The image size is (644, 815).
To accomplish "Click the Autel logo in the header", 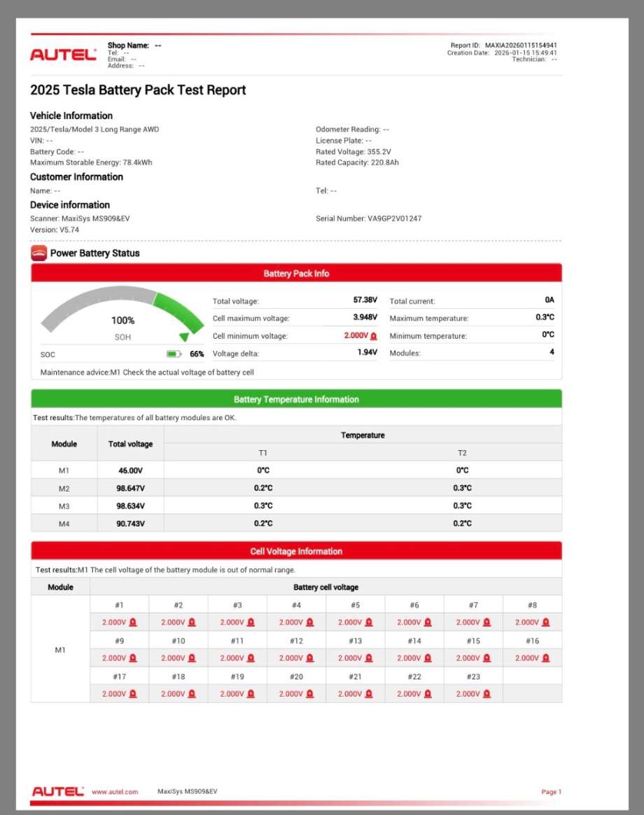I will [x=63, y=54].
